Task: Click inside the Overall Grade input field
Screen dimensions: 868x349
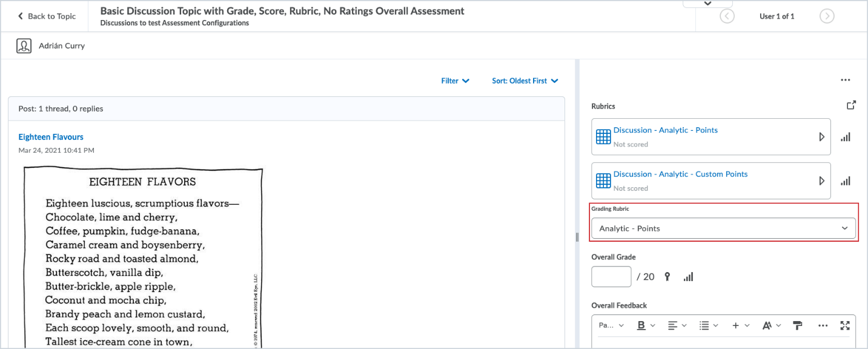Action: 611,276
